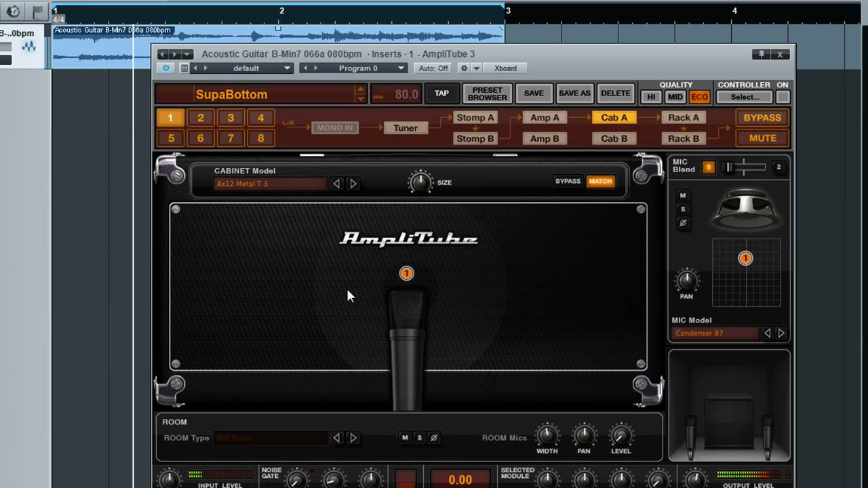Select next program before Program 0
The height and width of the screenshot is (488, 868).
(315, 68)
